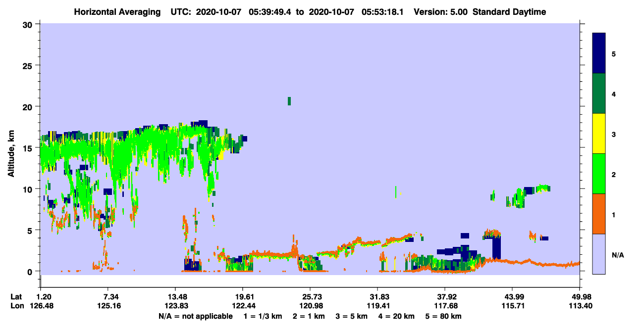Image resolution: width=644 pixels, height=330 pixels.
Task: Click the 'Standard Daytime' label
Action: point(509,12)
